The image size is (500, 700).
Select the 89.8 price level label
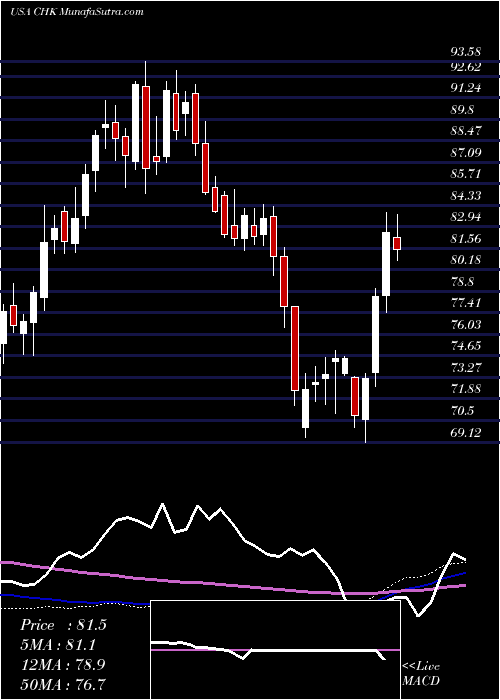pyautogui.click(x=462, y=110)
